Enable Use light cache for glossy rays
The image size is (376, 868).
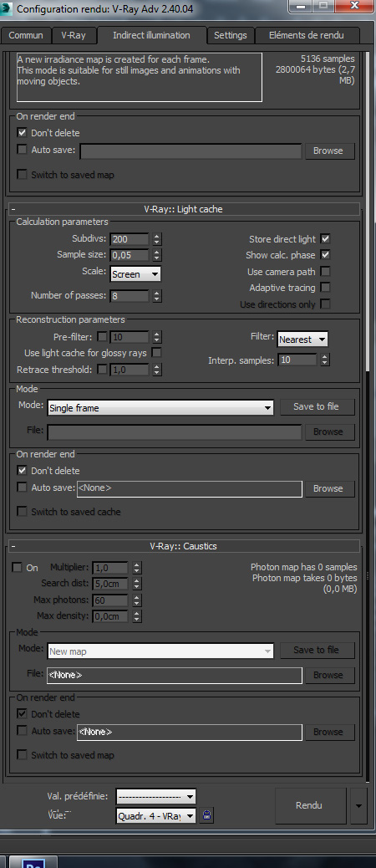[x=157, y=353]
